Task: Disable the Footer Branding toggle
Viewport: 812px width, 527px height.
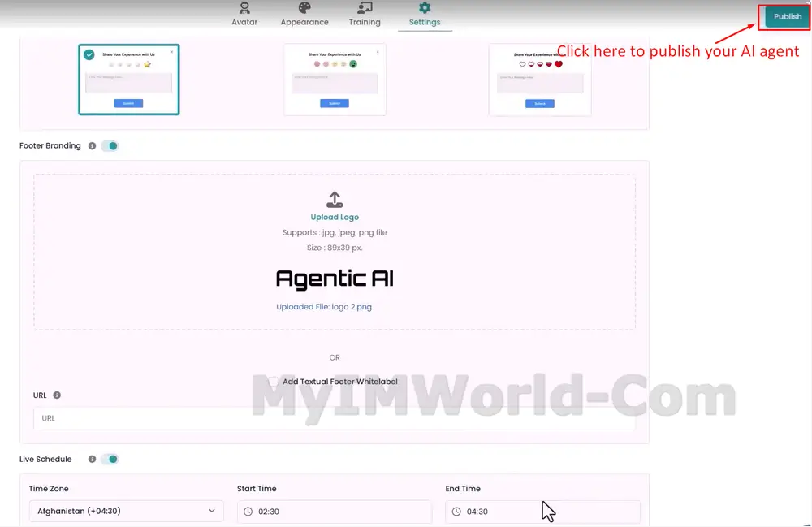Action: pos(110,146)
